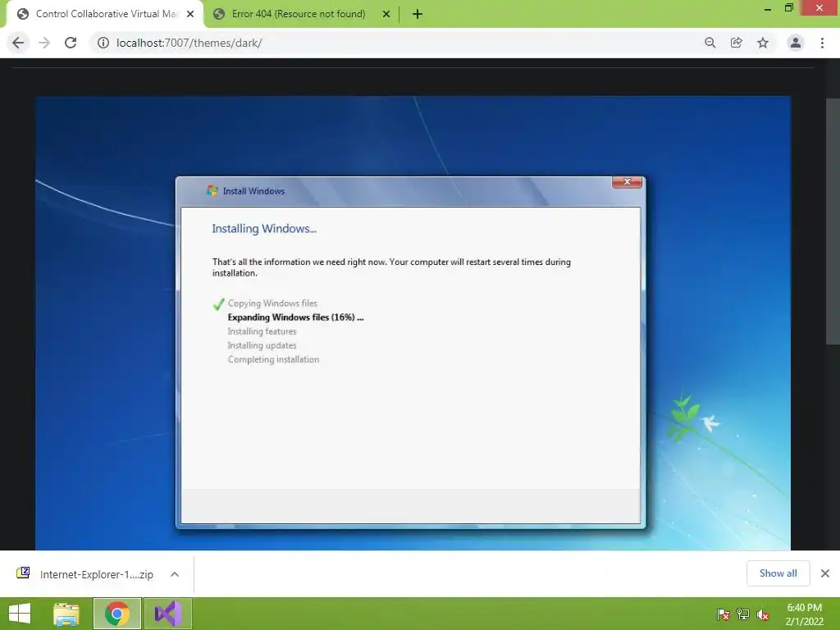Click the zip file icon in downloads bar
The height and width of the screenshot is (630, 840).
[x=23, y=573]
